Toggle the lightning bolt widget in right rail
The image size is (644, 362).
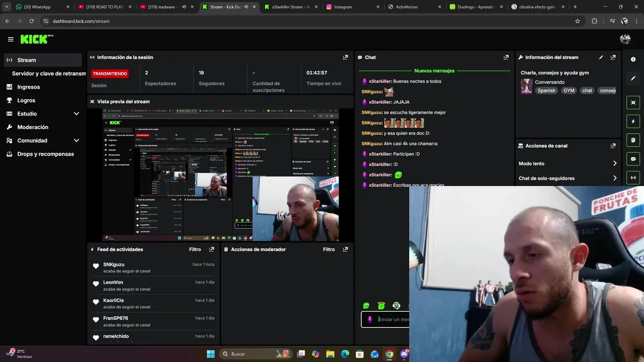[x=633, y=121]
